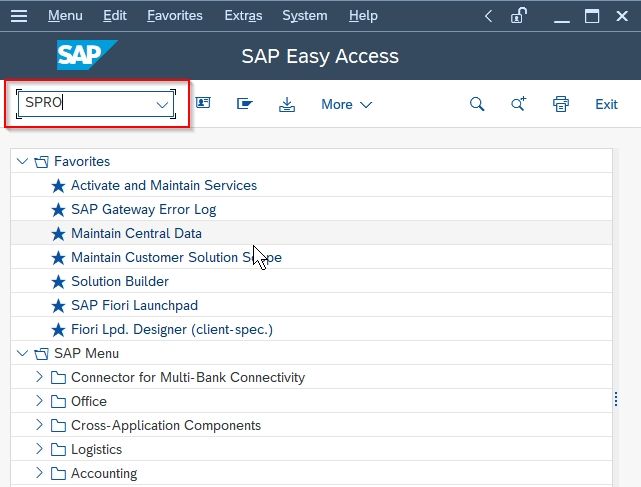Expand the Cross-Application Components folder

(x=39, y=425)
